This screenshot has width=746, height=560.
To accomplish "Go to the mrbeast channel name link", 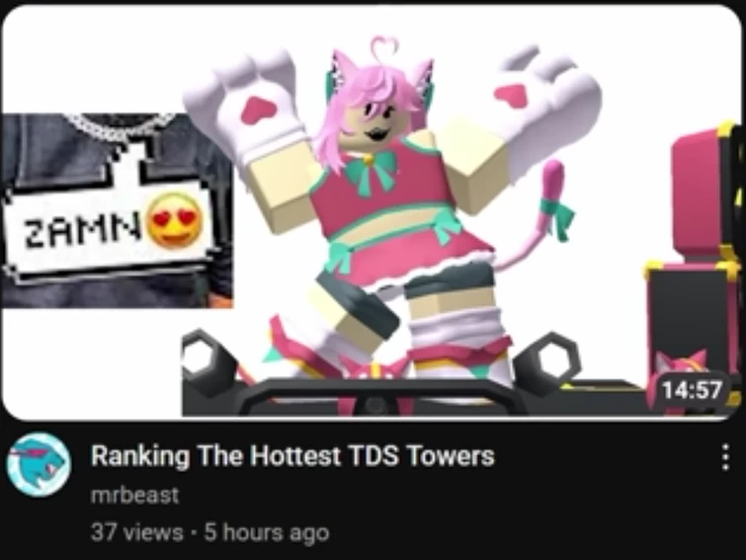I will point(134,495).
